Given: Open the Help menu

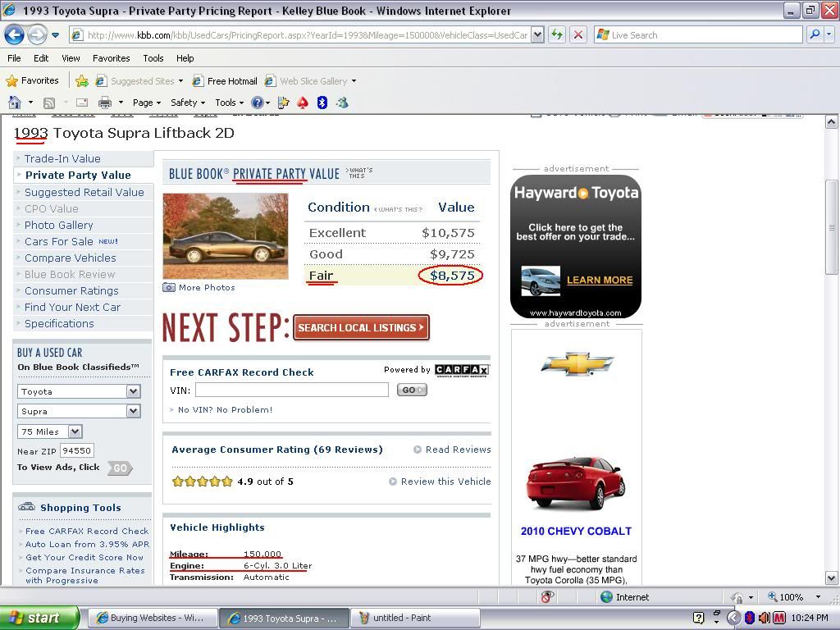Looking at the screenshot, I should [x=185, y=58].
